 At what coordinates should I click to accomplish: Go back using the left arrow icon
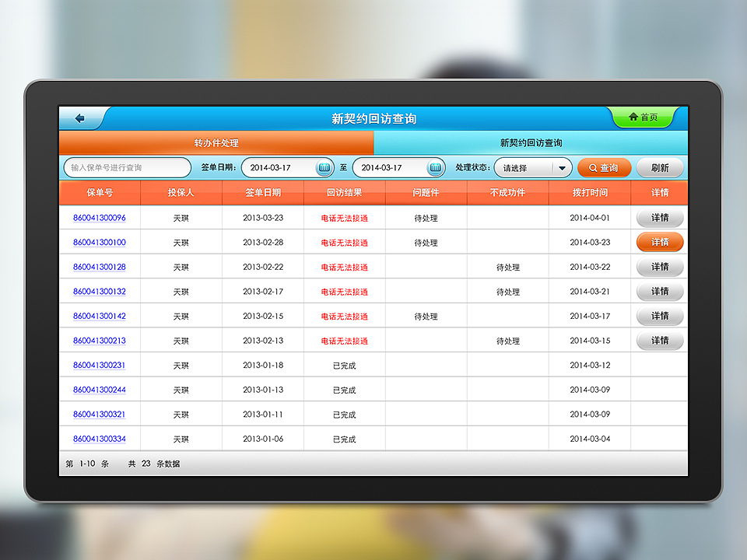pyautogui.click(x=80, y=118)
